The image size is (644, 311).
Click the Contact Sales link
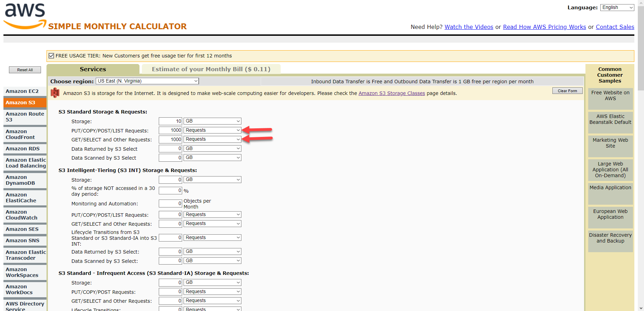(x=615, y=27)
